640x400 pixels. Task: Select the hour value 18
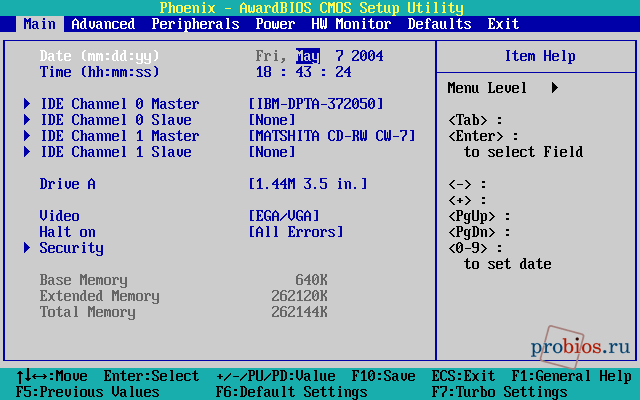click(264, 72)
